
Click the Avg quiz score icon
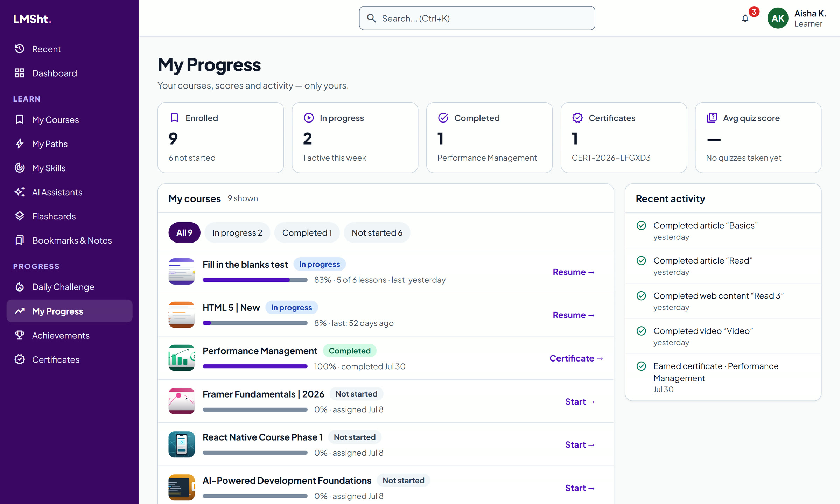(712, 118)
